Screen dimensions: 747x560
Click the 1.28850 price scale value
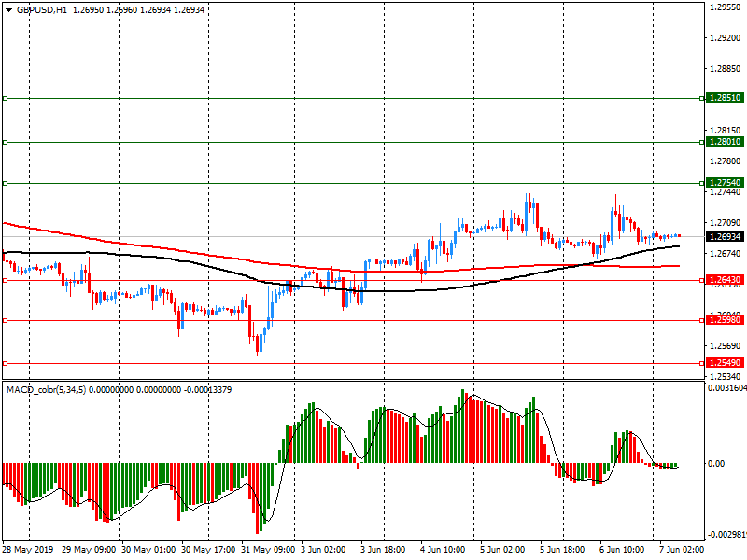pyautogui.click(x=726, y=69)
